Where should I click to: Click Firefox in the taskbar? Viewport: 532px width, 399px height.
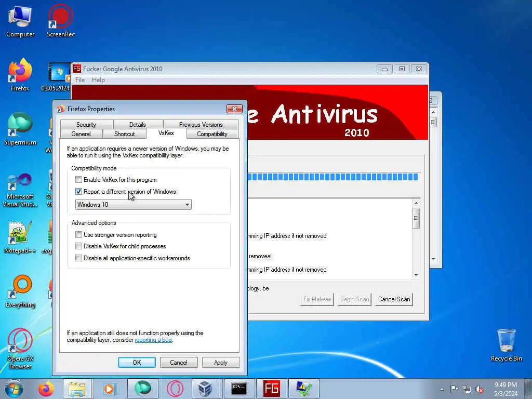pyautogui.click(x=46, y=389)
